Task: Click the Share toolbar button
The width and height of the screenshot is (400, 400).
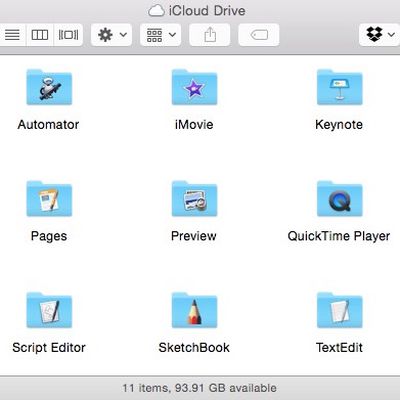Action: point(210,35)
